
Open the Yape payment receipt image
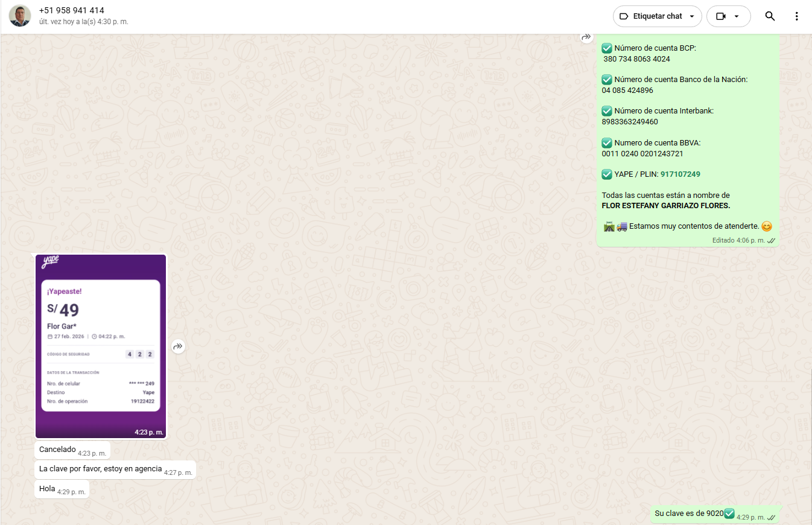coord(101,346)
